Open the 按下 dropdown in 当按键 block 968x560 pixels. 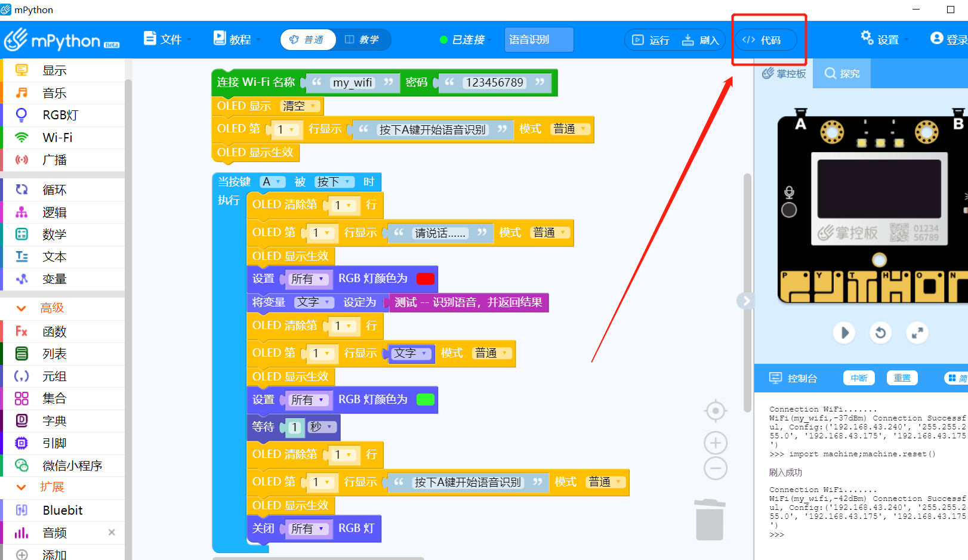click(x=334, y=182)
